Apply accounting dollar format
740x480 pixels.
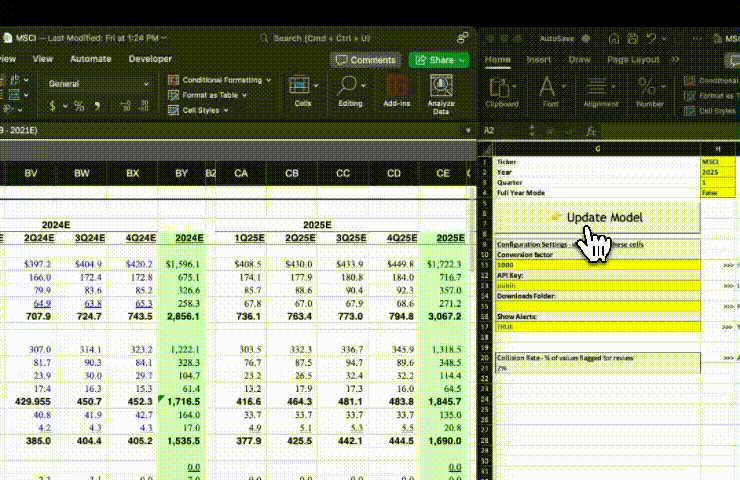click(x=52, y=106)
